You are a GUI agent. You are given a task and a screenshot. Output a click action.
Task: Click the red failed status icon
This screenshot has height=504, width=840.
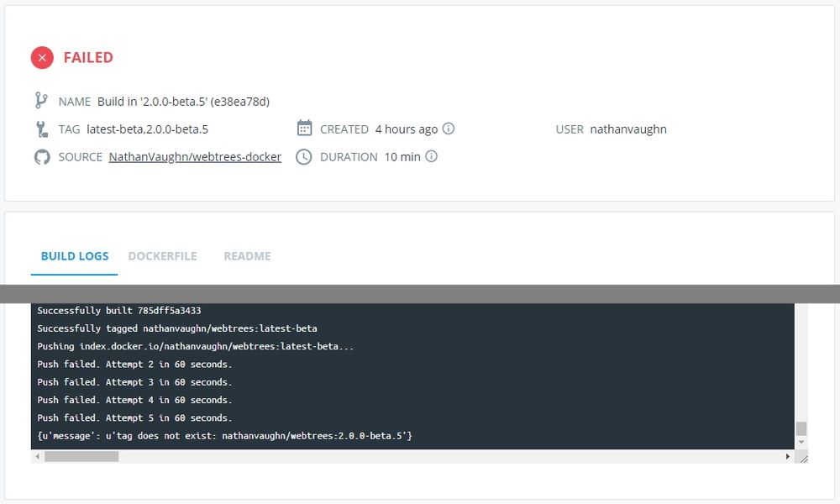42,58
